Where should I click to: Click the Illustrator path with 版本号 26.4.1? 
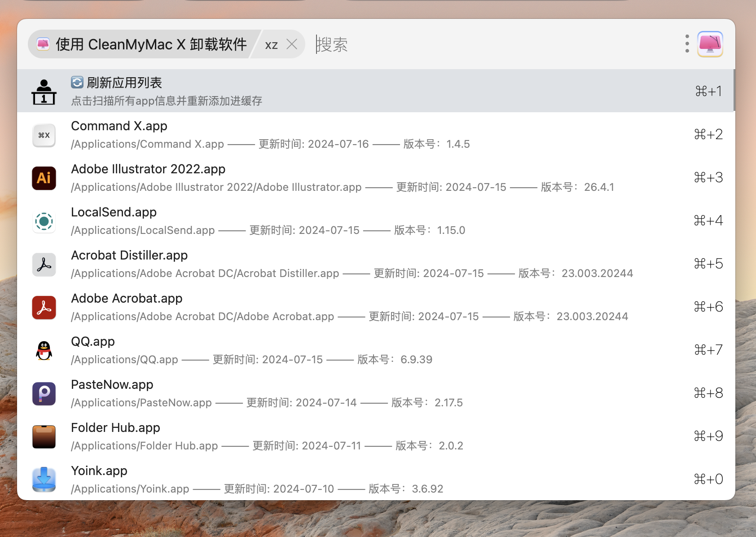pos(343,187)
